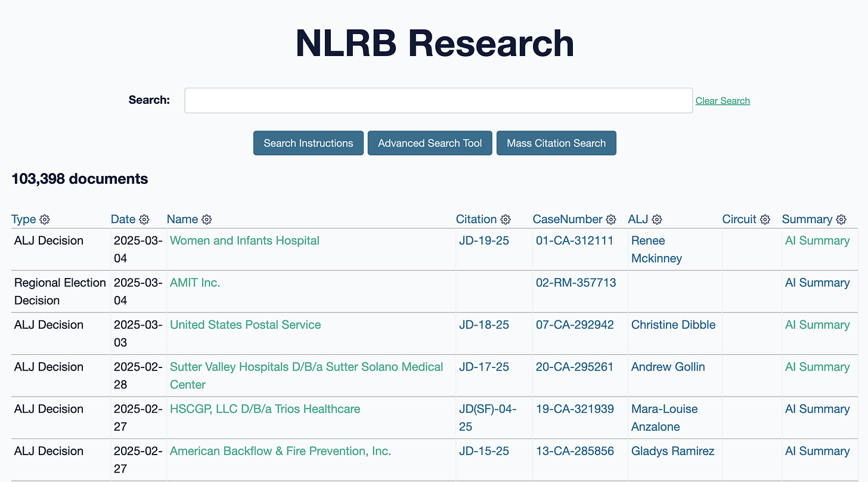The height and width of the screenshot is (482, 868).
Task: Open the Name column settings gear
Action: (207, 220)
